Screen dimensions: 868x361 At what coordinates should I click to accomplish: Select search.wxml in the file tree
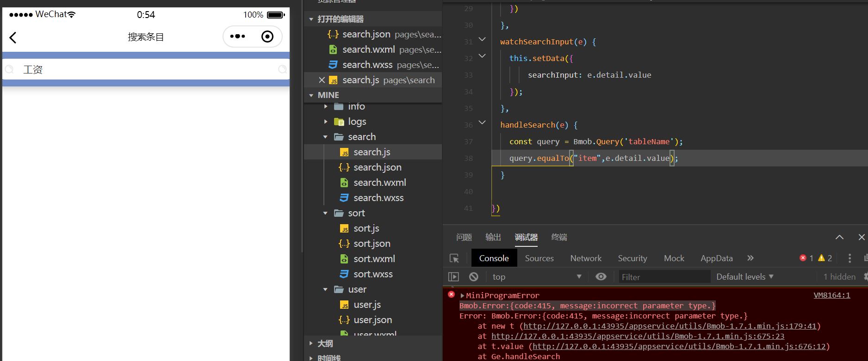coord(380,183)
